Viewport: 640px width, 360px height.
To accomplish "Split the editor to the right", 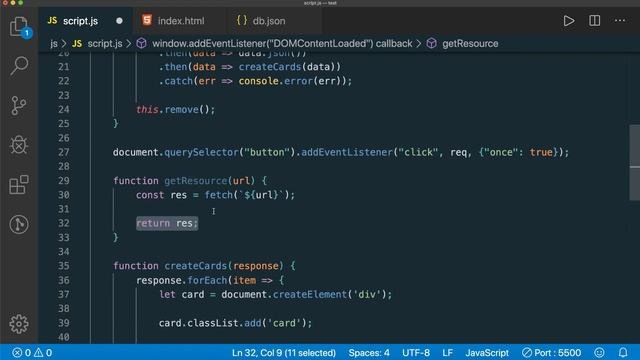I will point(594,21).
